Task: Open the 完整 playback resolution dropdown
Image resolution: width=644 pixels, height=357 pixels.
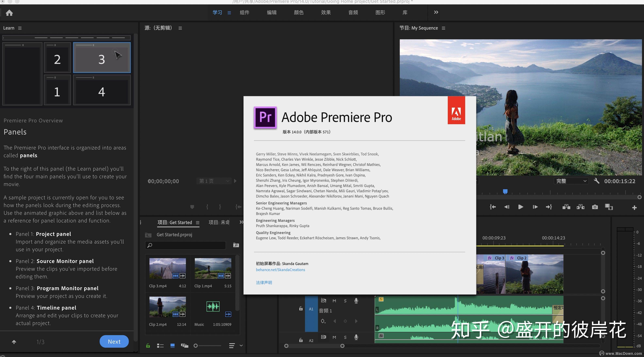Action: [x=571, y=181]
